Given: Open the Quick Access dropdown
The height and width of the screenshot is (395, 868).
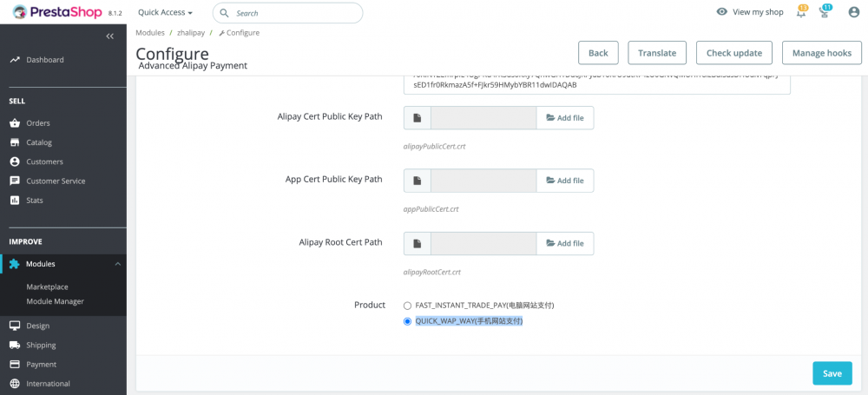Looking at the screenshot, I should [165, 13].
